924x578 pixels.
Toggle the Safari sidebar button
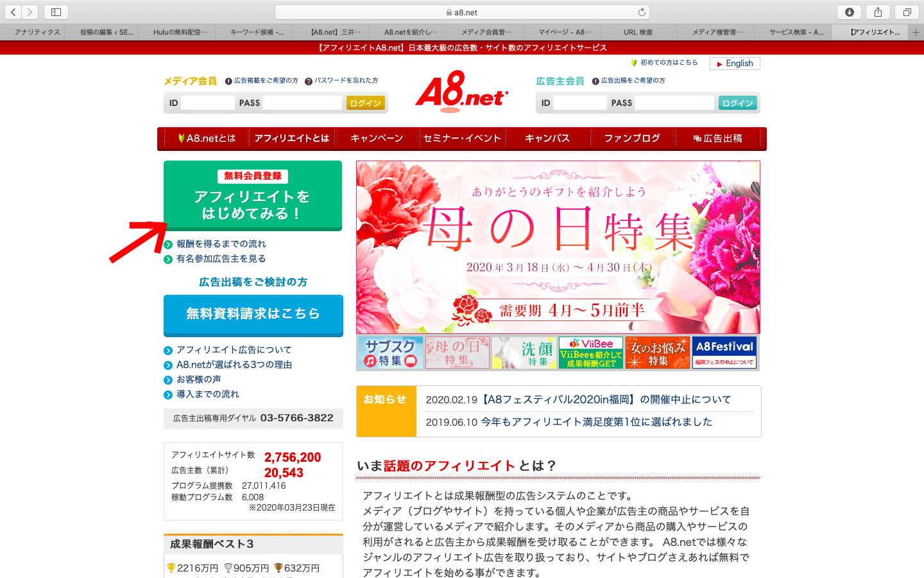click(x=56, y=12)
